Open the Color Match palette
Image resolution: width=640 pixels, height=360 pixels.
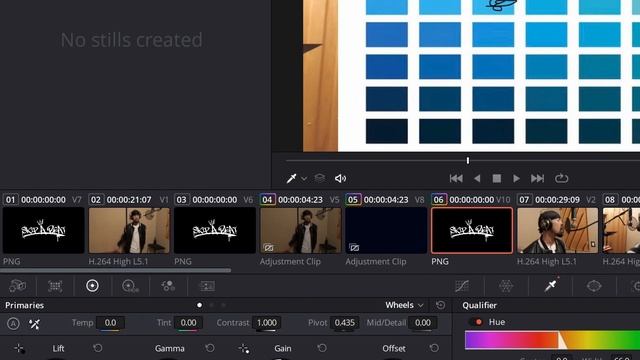[x=55, y=286]
